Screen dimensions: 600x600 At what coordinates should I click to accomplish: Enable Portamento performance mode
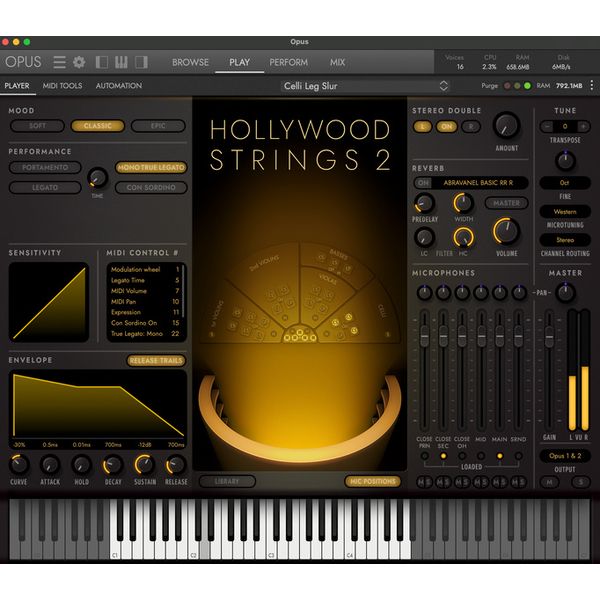[x=45, y=168]
